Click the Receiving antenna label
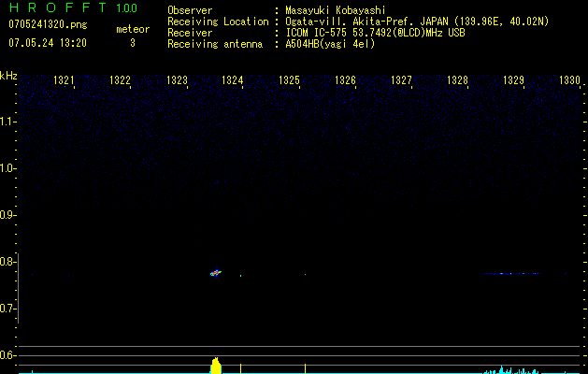Screen dimensions: 588x374 (215, 44)
